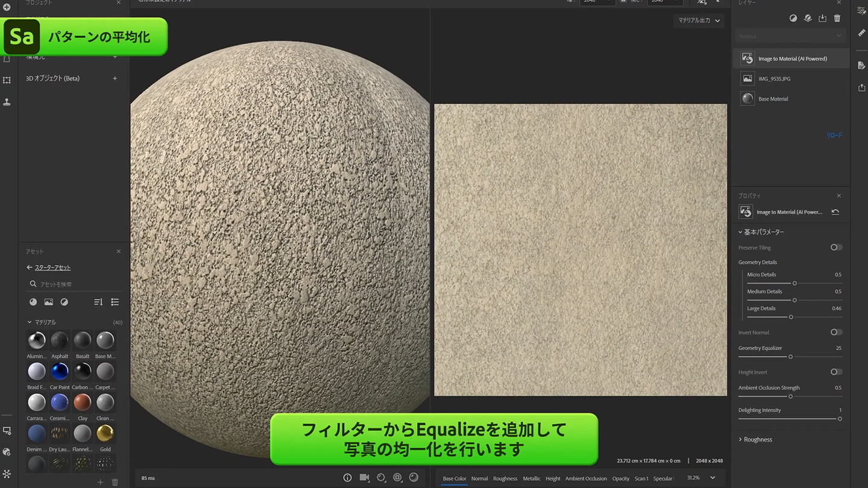This screenshot has height=488, width=868.
Task: Click the リロード reload link
Action: 834,136
